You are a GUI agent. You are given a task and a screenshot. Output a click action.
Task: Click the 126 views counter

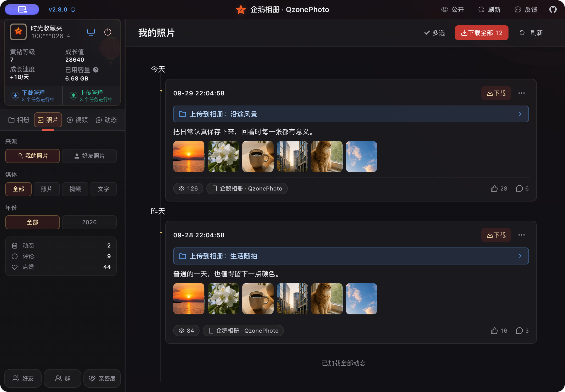[x=188, y=188]
